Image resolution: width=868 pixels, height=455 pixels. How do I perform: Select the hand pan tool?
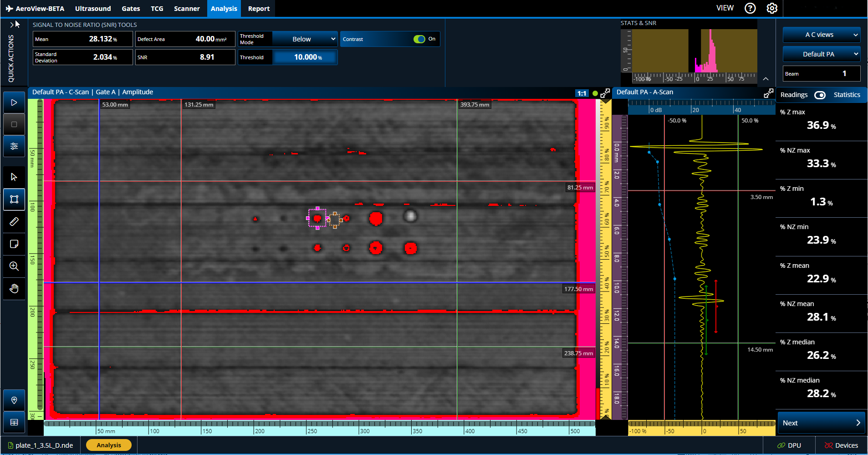[14, 288]
